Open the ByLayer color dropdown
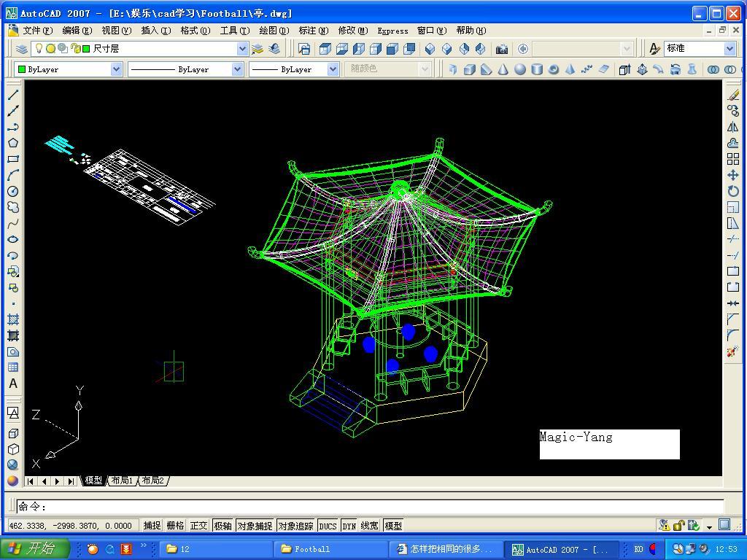747x560 pixels. 116,69
